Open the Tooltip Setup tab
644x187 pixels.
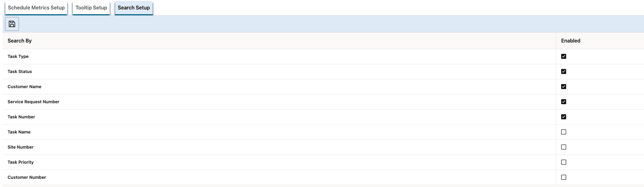pyautogui.click(x=91, y=8)
